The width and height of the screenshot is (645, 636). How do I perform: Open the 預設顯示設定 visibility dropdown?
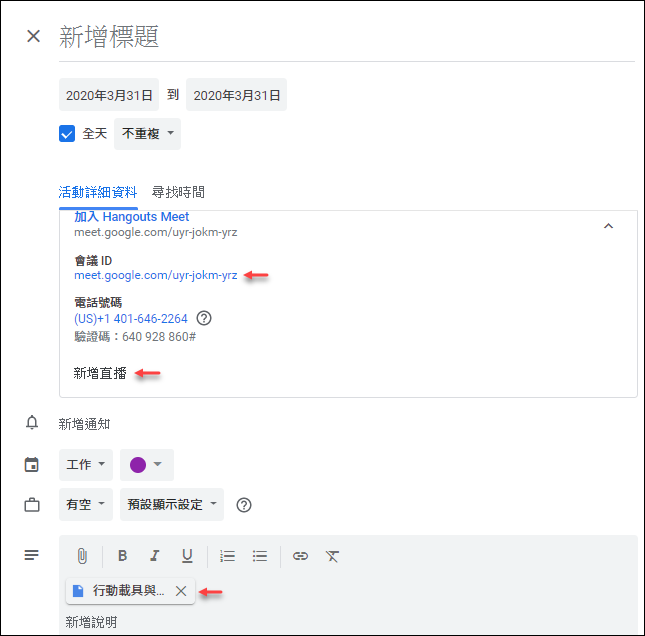tap(172, 504)
